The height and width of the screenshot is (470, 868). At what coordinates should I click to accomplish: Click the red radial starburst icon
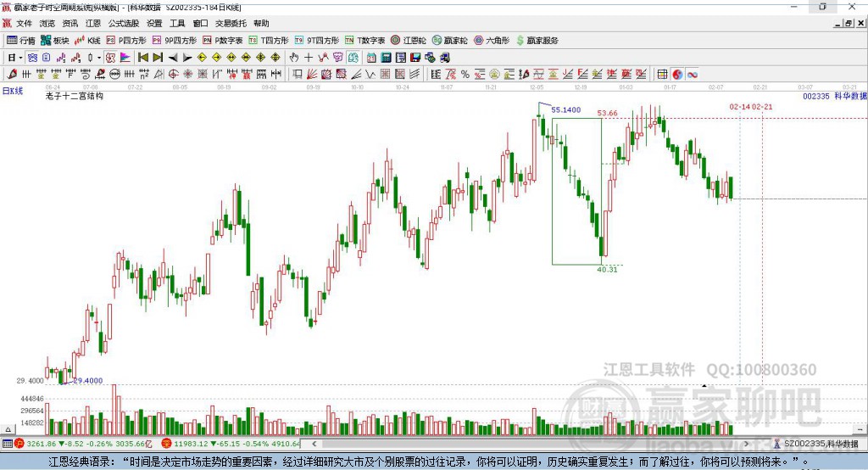click(x=188, y=75)
